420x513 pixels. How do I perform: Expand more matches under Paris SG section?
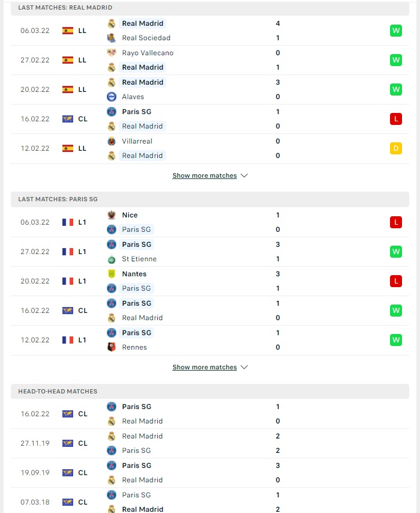pyautogui.click(x=205, y=367)
